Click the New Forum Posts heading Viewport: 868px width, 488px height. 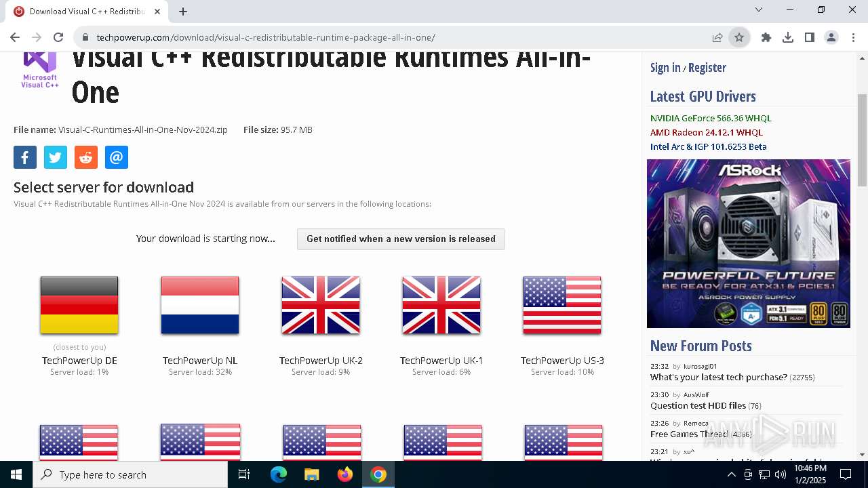pyautogui.click(x=701, y=346)
